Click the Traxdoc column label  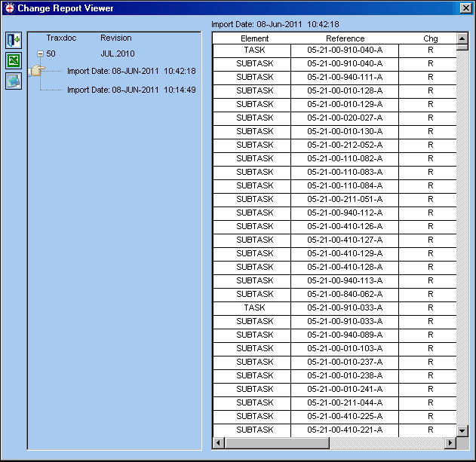click(61, 38)
